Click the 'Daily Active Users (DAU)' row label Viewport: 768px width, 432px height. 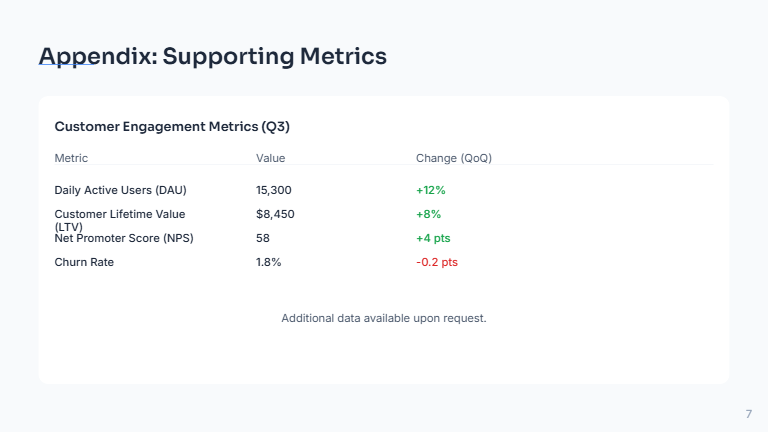pos(120,190)
